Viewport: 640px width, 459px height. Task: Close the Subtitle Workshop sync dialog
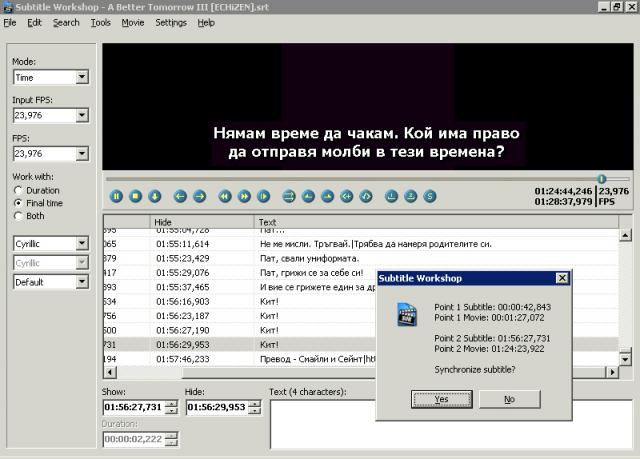(x=562, y=278)
